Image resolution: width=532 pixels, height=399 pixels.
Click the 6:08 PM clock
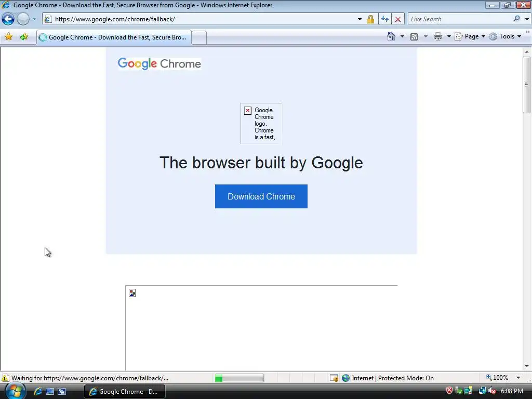[512, 391]
